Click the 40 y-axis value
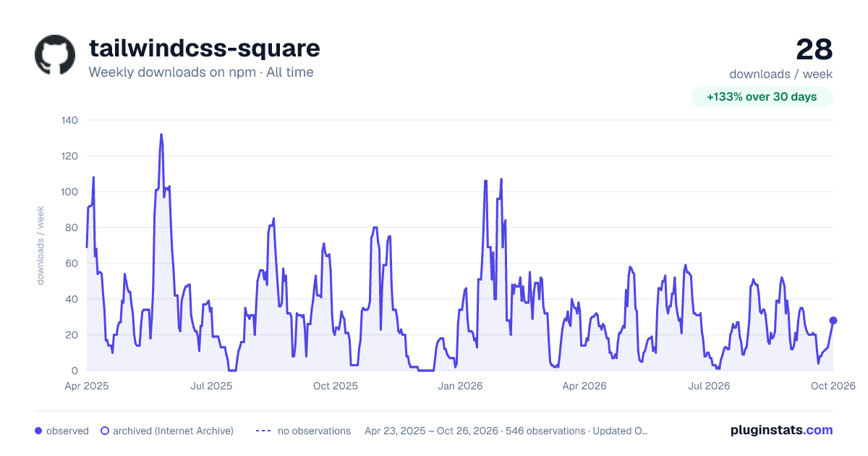 (x=73, y=299)
